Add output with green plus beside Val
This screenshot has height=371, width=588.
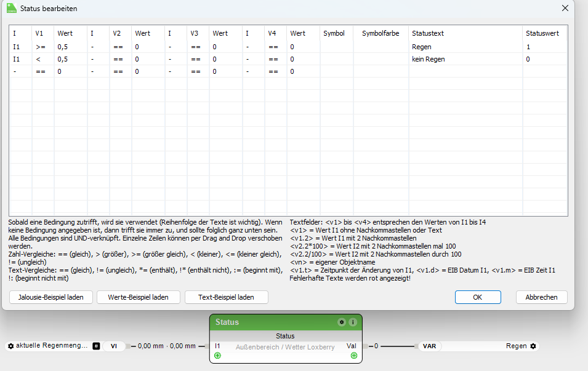[353, 356]
